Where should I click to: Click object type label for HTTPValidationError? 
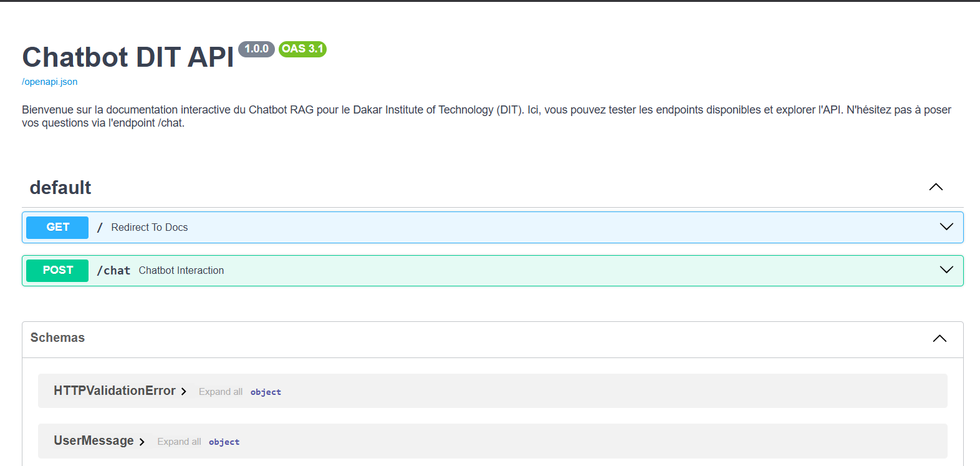pos(266,392)
